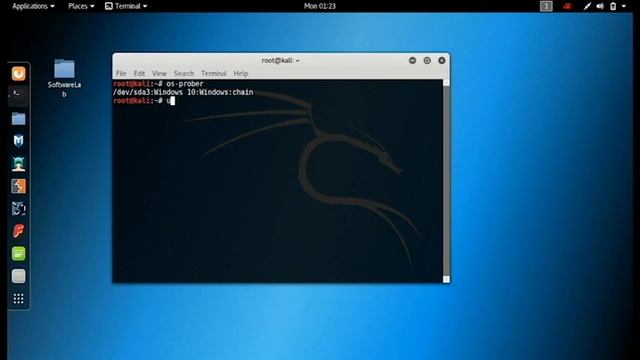Open SoftwareLab desktop folder
The image size is (640, 360).
click(x=64, y=78)
